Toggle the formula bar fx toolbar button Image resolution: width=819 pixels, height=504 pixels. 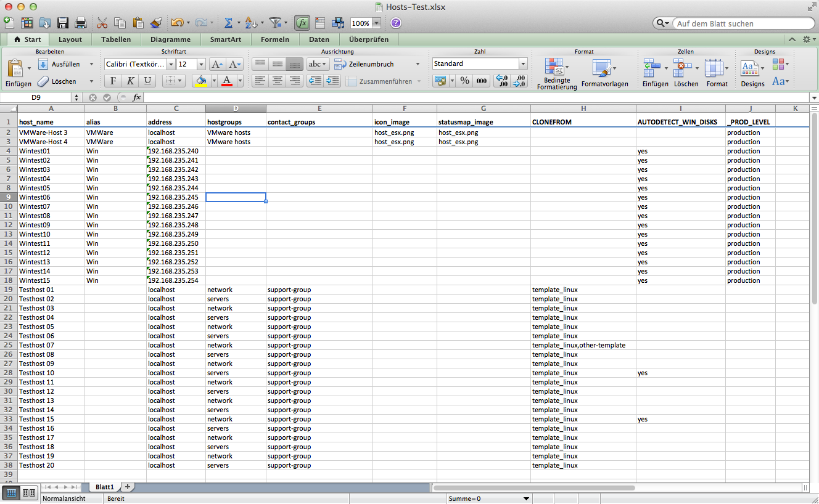(302, 23)
